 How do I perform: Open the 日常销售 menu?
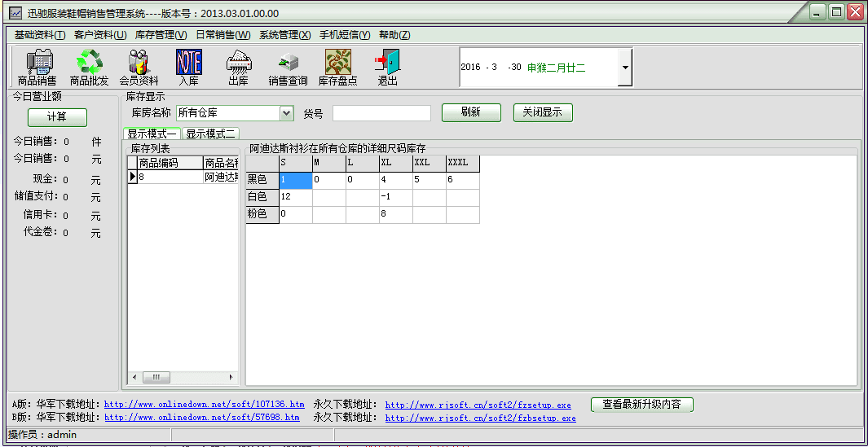(x=223, y=35)
